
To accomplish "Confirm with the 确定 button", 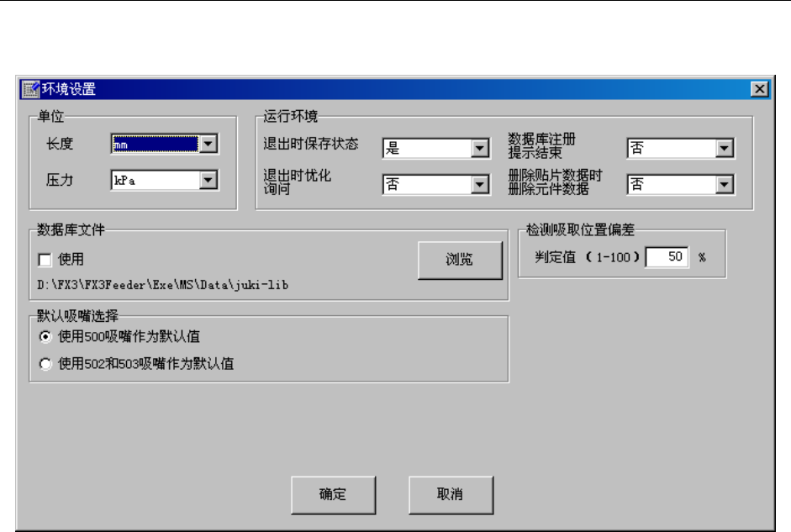I will (x=334, y=495).
